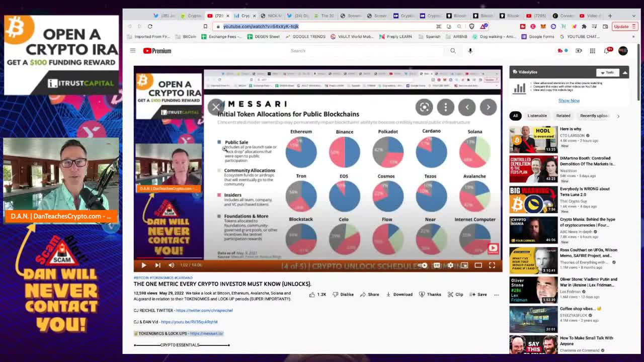Open the account avatar menu

click(x=623, y=51)
